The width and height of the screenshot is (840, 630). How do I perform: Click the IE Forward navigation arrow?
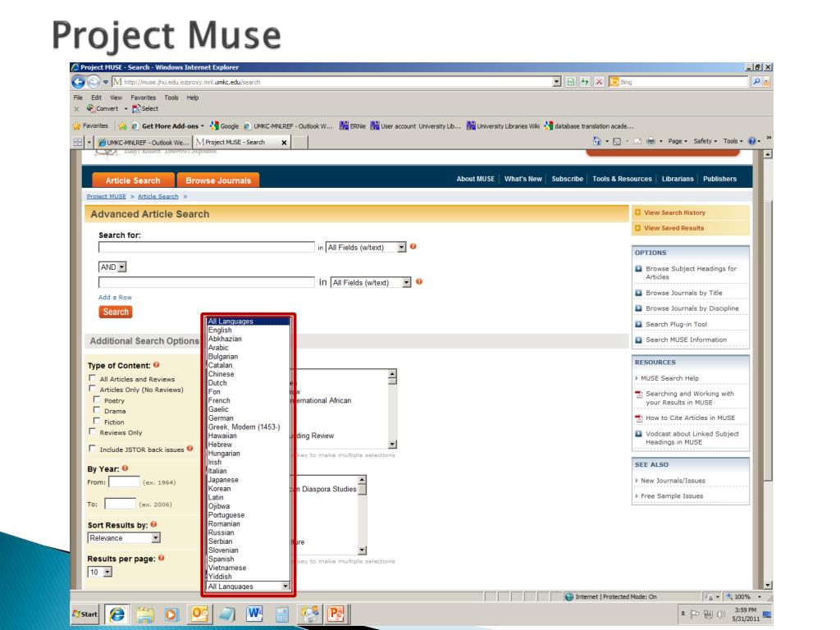[94, 82]
